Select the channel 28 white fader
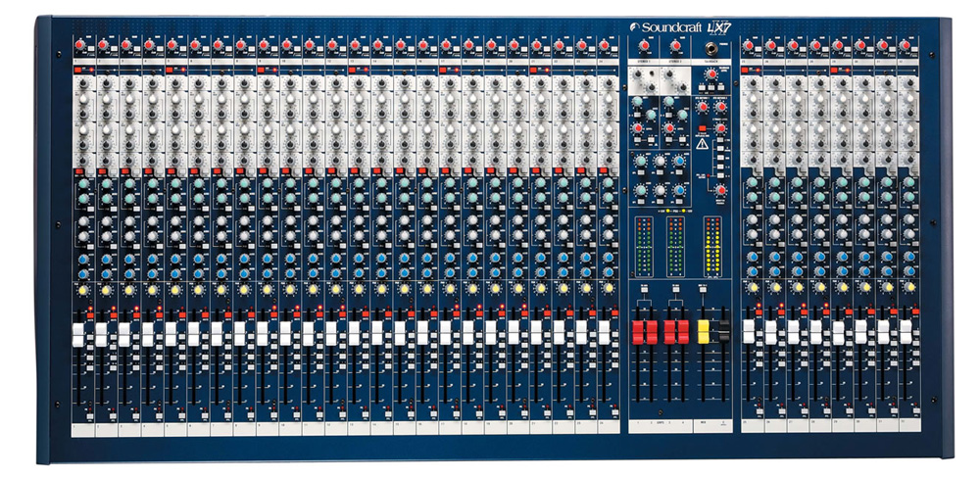This screenshot has width=980, height=478. (815, 332)
